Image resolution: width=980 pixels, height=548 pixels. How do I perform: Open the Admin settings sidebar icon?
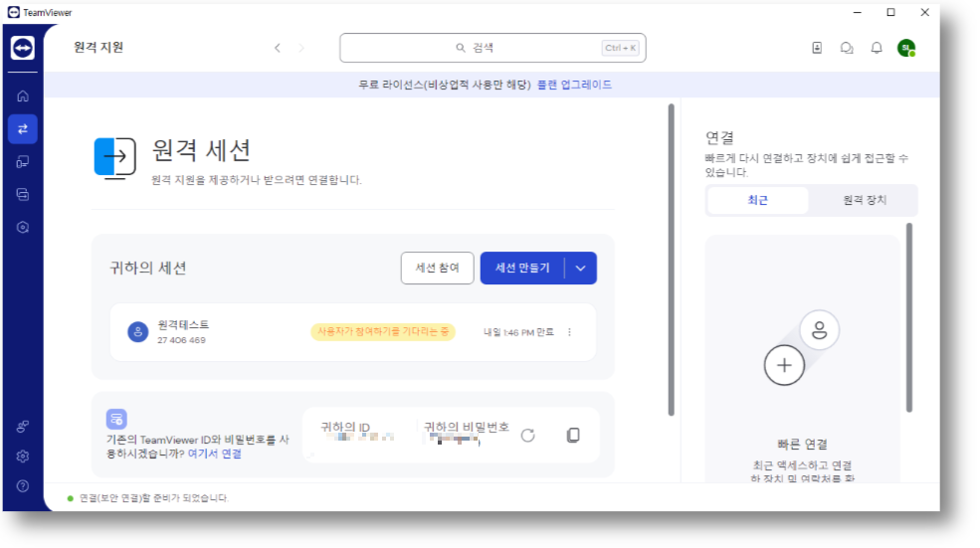(23, 228)
